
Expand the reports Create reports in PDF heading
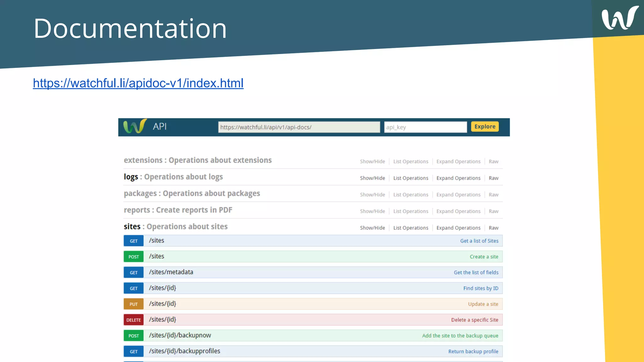178,210
